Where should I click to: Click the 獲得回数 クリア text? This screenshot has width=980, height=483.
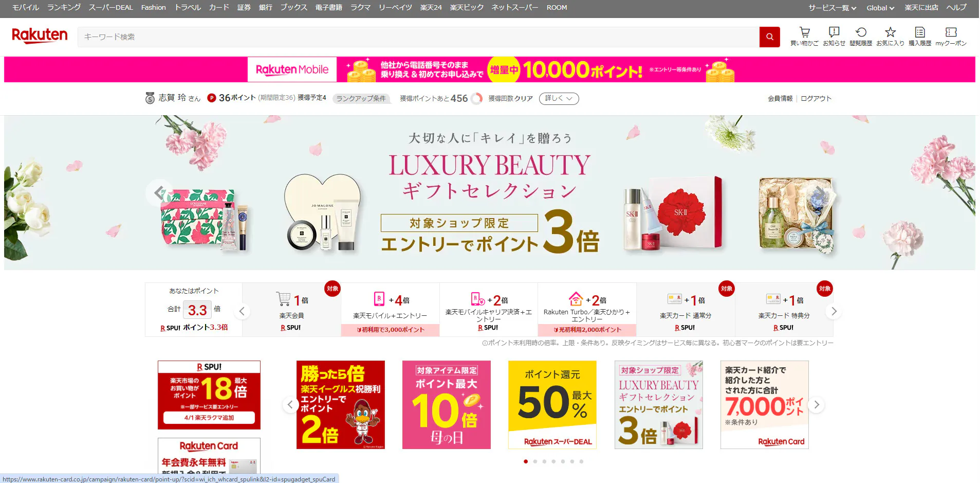(510, 98)
